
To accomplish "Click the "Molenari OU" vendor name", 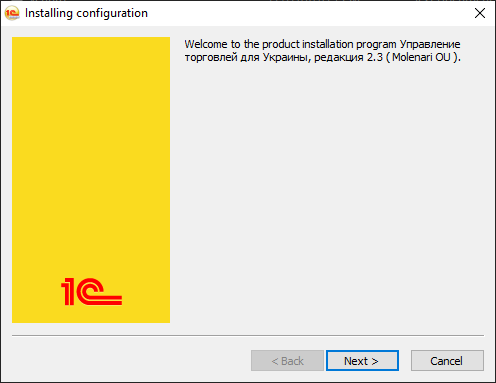I will 421,57.
